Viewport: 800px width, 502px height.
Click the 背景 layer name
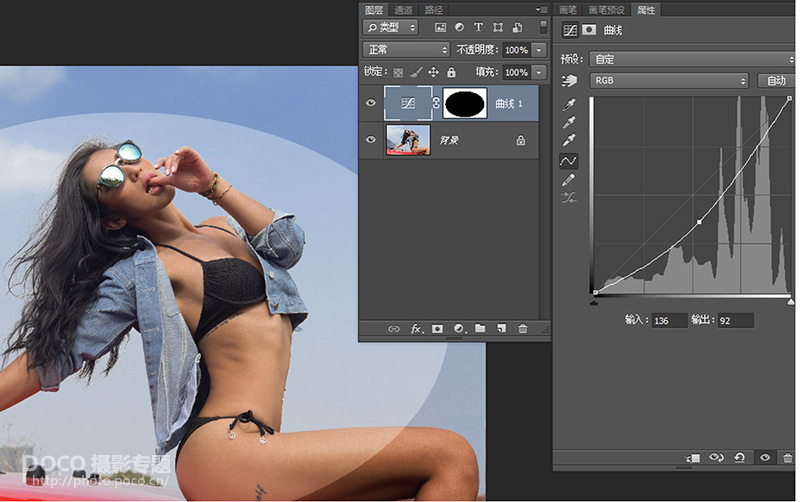point(448,140)
